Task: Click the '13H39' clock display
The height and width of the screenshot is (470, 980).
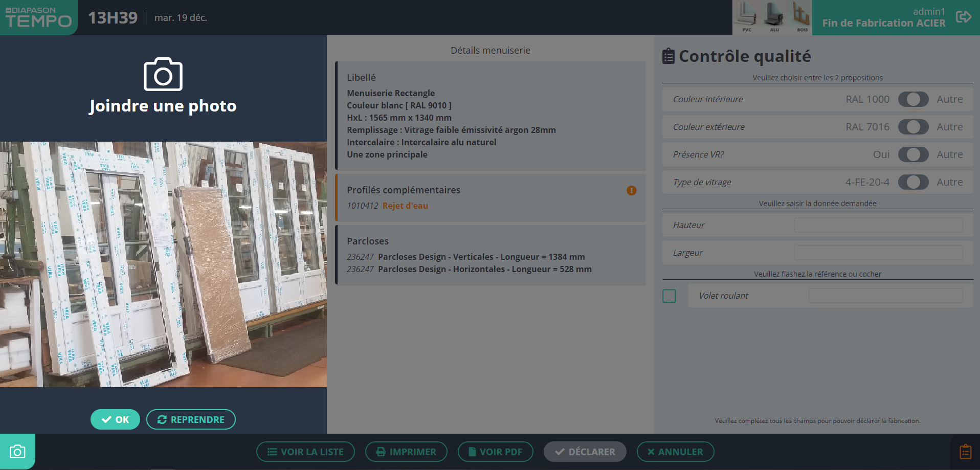Action: (113, 18)
